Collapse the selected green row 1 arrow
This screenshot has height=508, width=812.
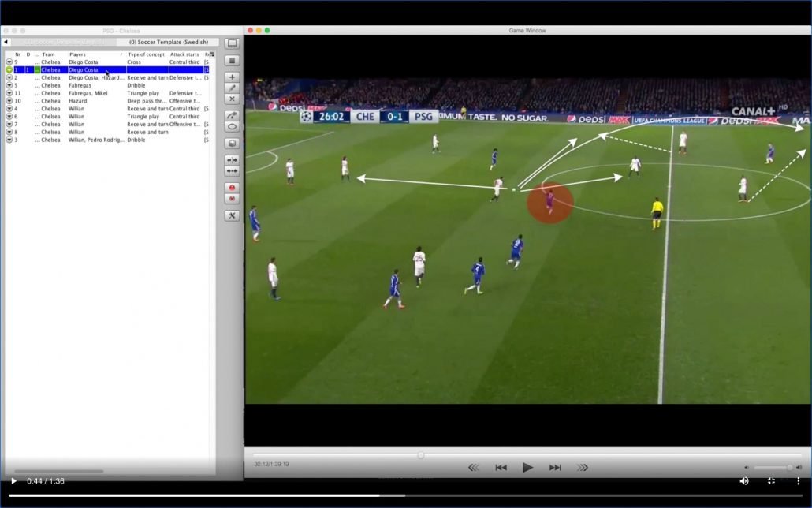coord(9,69)
